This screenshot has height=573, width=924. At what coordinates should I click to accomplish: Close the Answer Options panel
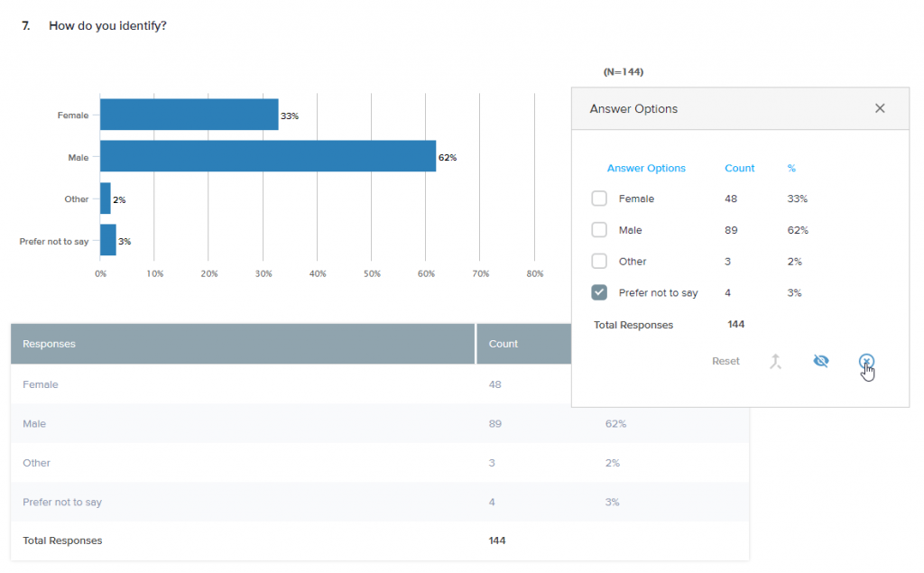880,107
